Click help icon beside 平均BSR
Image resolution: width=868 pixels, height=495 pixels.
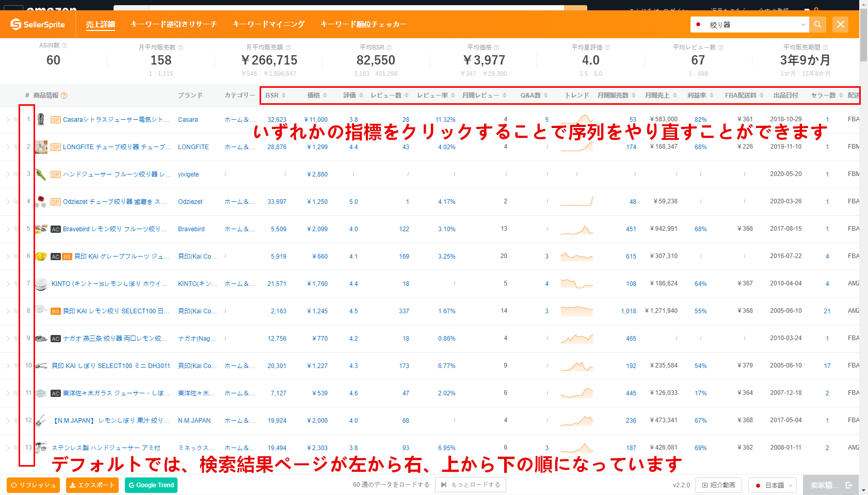click(x=389, y=47)
